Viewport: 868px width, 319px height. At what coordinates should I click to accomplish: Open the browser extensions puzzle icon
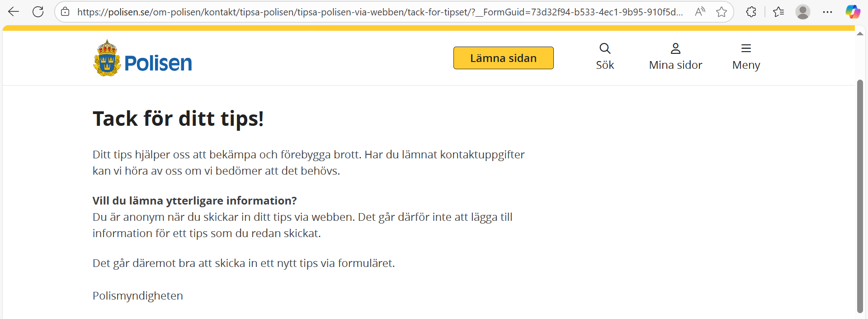[x=751, y=12]
